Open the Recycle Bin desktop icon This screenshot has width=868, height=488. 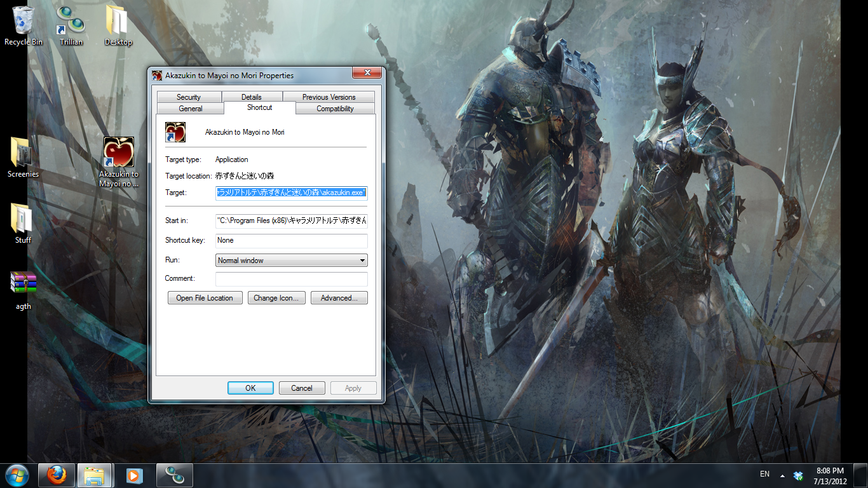click(23, 26)
